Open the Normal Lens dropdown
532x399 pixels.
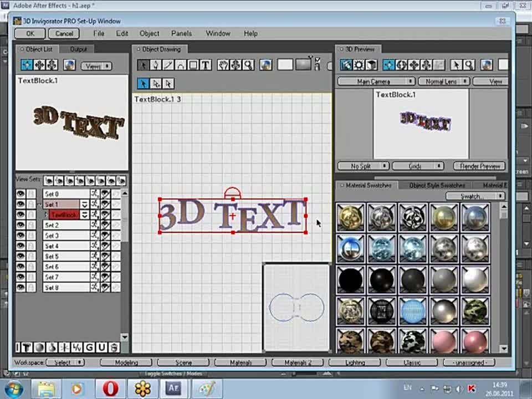tap(444, 81)
